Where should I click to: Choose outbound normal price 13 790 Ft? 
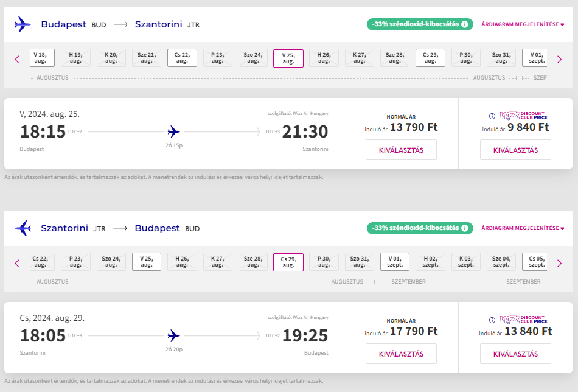coord(401,150)
